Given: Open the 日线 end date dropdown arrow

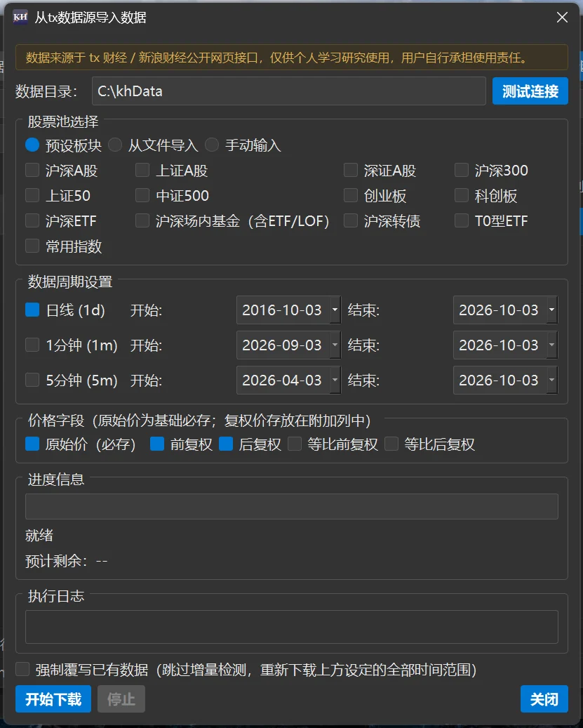Looking at the screenshot, I should coord(551,310).
